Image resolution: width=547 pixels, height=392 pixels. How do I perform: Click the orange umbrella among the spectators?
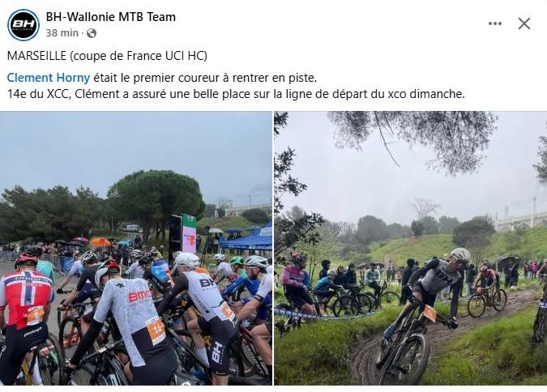click(x=100, y=241)
